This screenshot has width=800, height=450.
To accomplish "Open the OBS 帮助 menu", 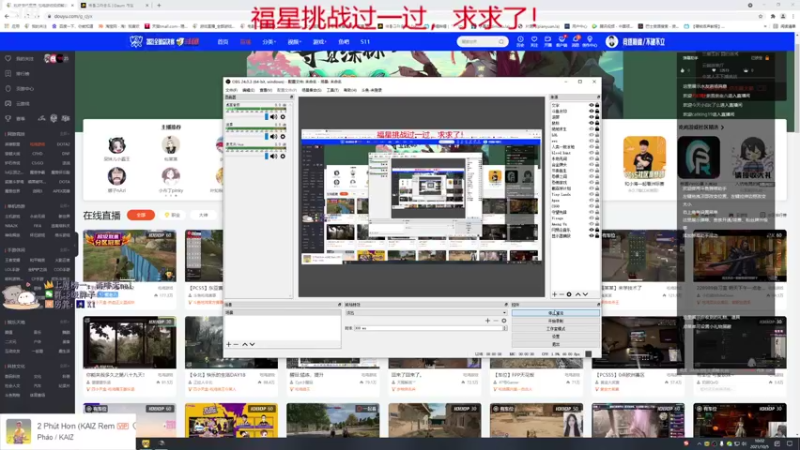I will click(349, 90).
